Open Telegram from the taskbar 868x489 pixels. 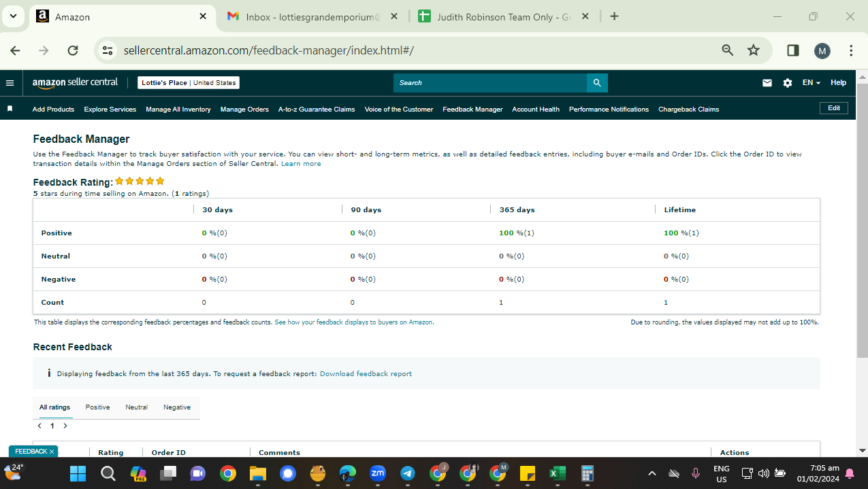[x=408, y=473]
